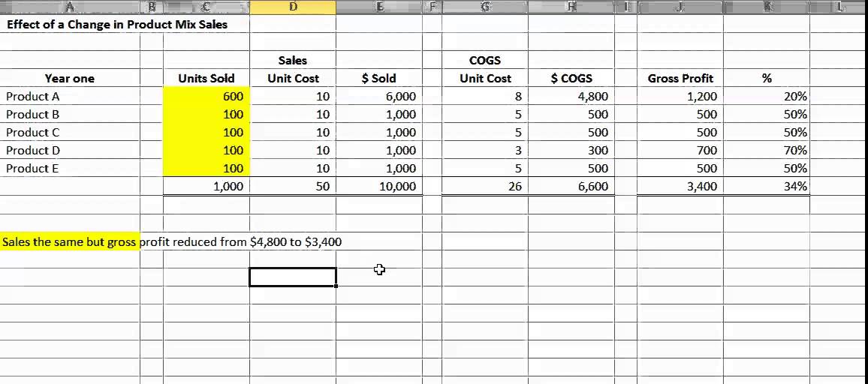Select Product C $ Sold value 1,000
868x384 pixels.
tap(379, 132)
